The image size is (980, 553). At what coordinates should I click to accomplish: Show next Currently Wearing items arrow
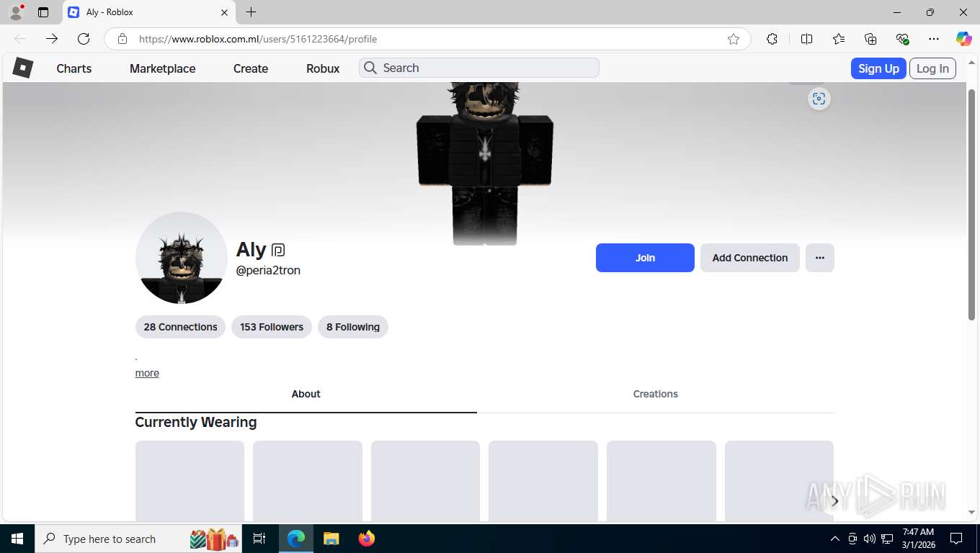[834, 501]
